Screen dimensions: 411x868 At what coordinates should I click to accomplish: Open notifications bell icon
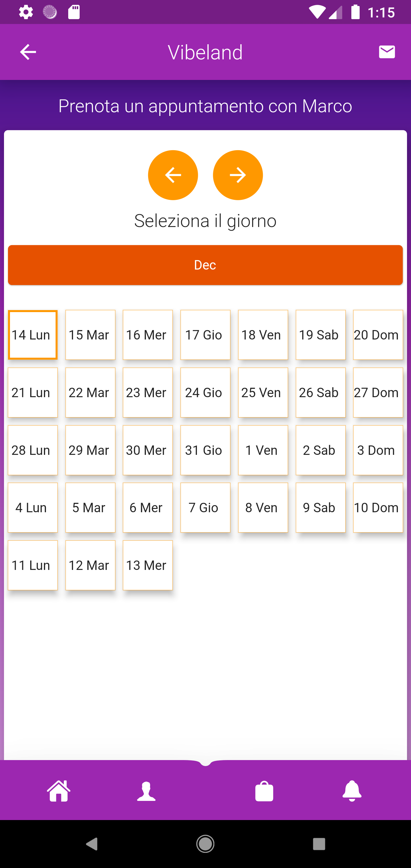click(352, 791)
